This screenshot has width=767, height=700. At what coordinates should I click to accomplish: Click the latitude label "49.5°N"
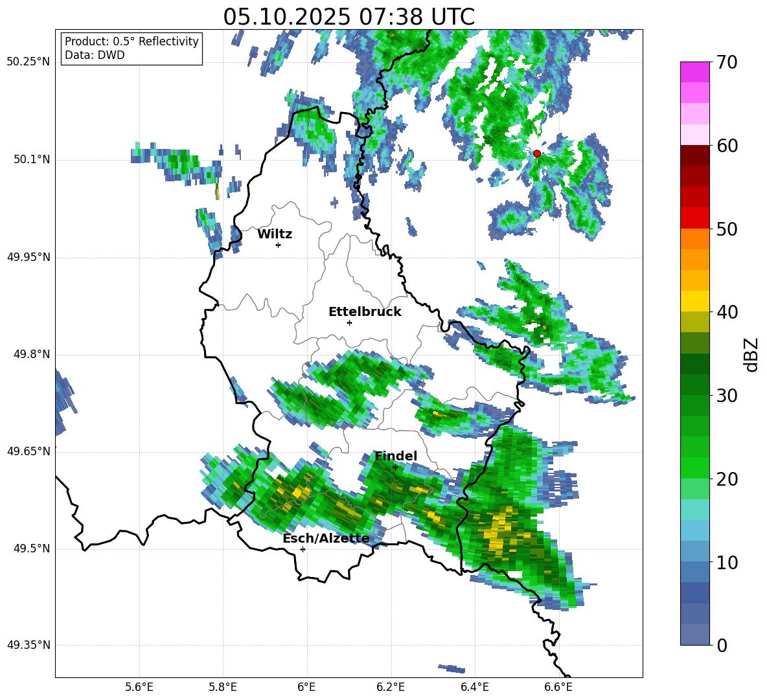(x=32, y=548)
